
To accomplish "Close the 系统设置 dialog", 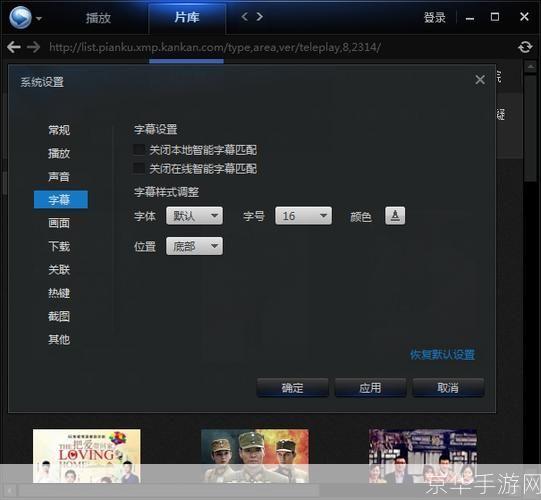I will [x=480, y=80].
